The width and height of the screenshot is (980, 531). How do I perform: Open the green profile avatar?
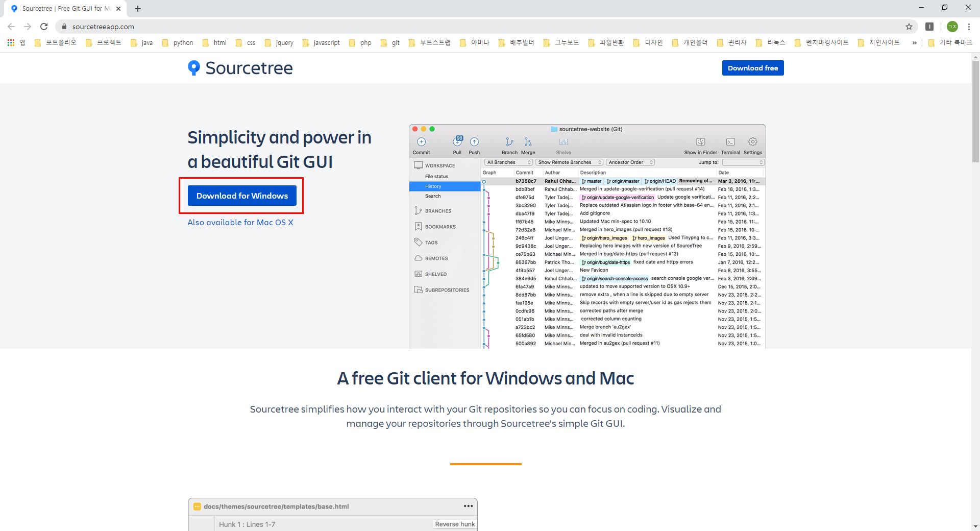click(952, 27)
